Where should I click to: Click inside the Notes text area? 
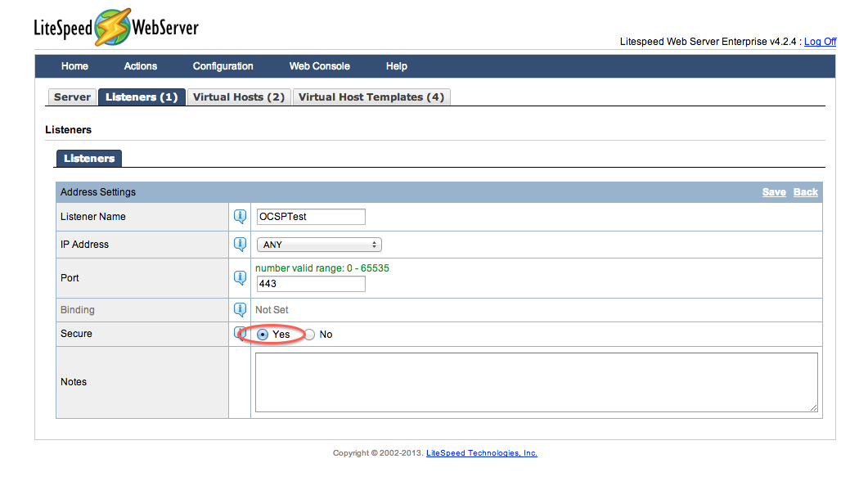537,382
